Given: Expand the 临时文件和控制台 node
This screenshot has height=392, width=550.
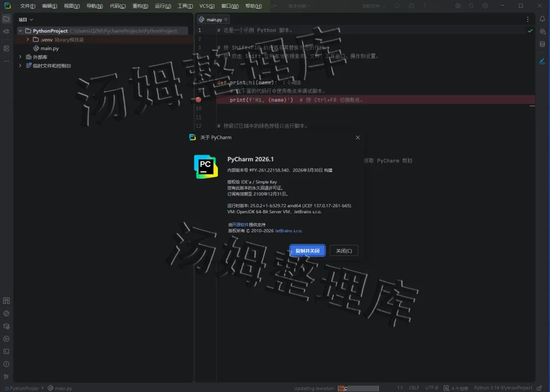Looking at the screenshot, I should 20,66.
